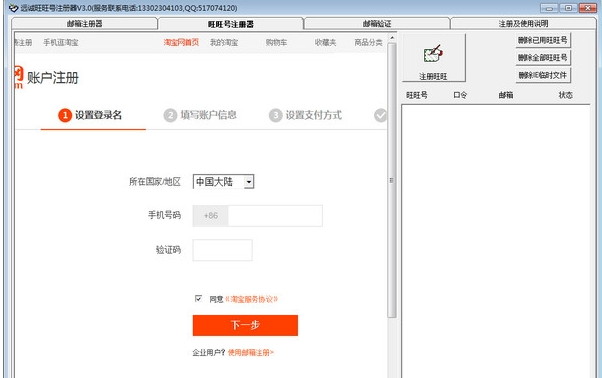Viewport: 602px width, 378px height.
Task: Click the 删除IE临时文件 button
Action: (543, 75)
